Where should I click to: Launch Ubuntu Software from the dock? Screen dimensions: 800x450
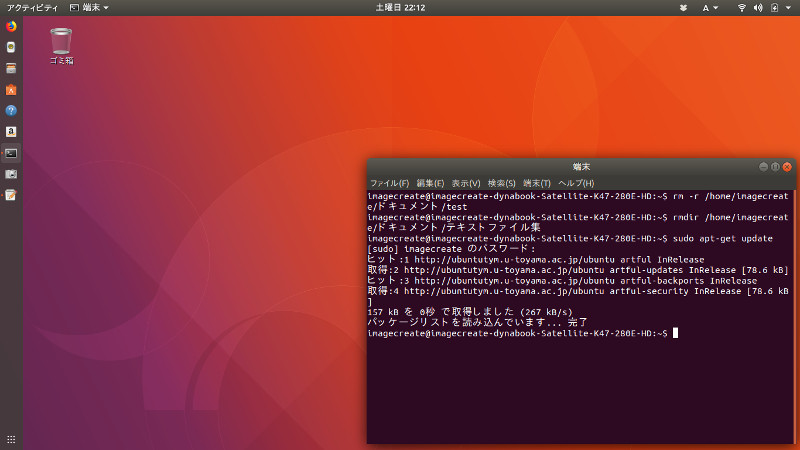11,90
